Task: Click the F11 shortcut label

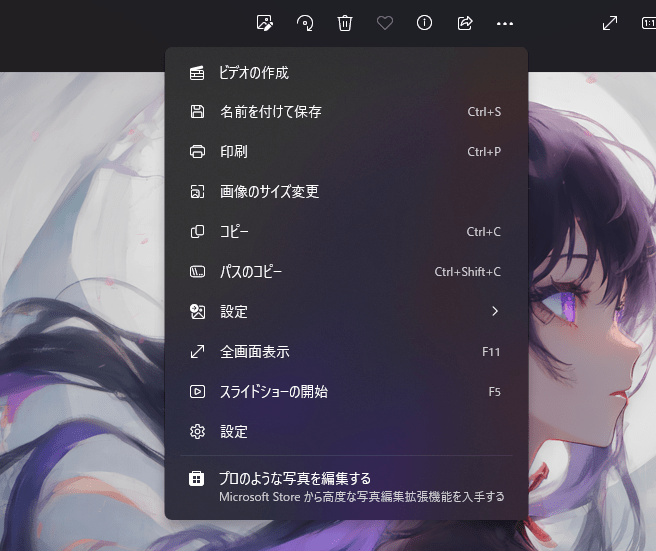Action: (491, 352)
